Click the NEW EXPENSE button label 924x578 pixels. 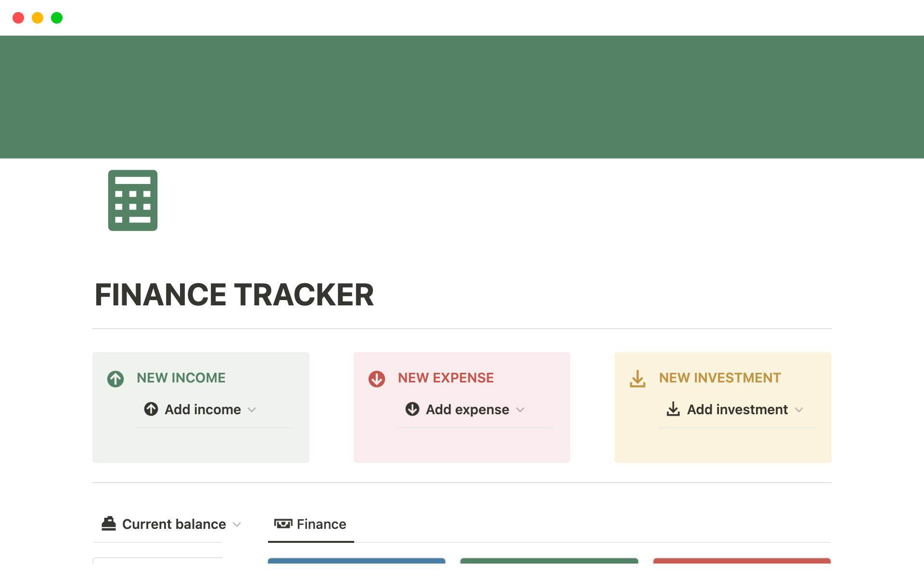[x=445, y=378]
